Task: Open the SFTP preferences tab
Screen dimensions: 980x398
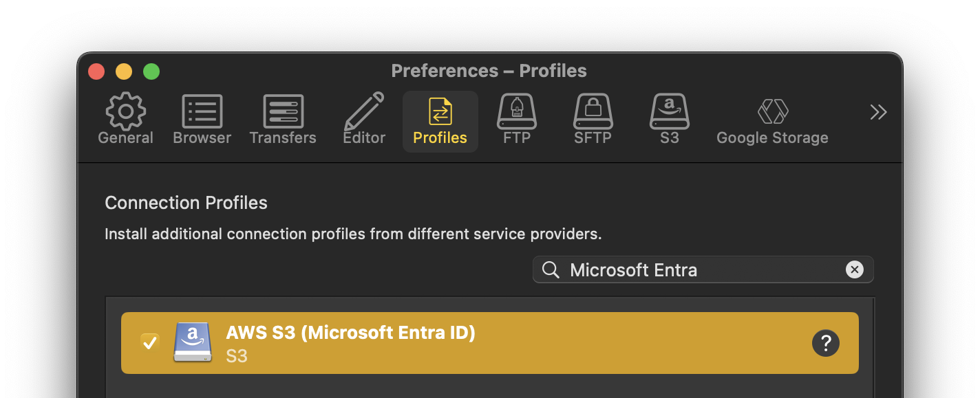Action: point(593,120)
